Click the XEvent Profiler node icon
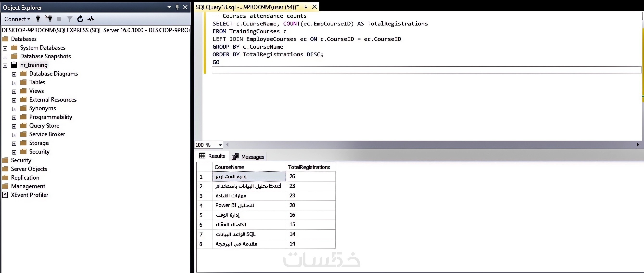 click(x=5, y=195)
